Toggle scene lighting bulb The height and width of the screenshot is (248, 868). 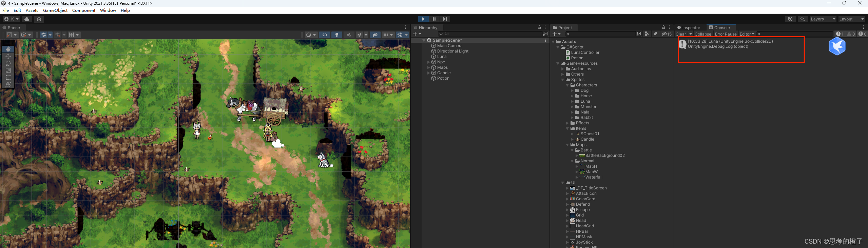point(337,35)
